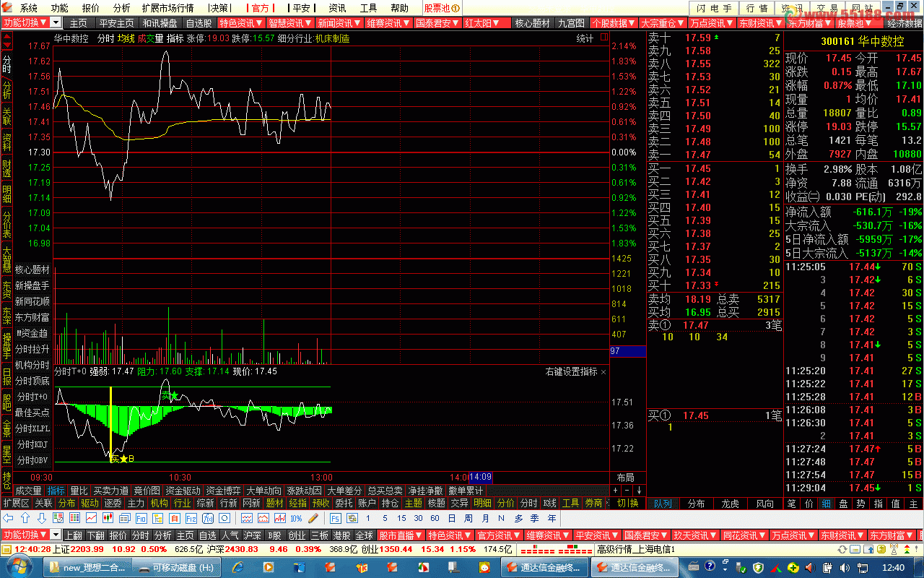This screenshot has width=924, height=578.
Task: Select the 最佳买点 indicator
Action: 32,413
